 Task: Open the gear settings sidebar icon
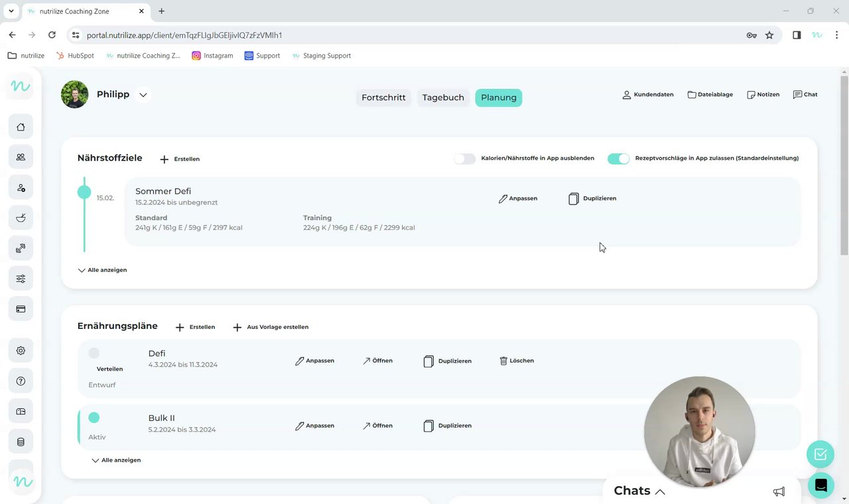pos(21,351)
